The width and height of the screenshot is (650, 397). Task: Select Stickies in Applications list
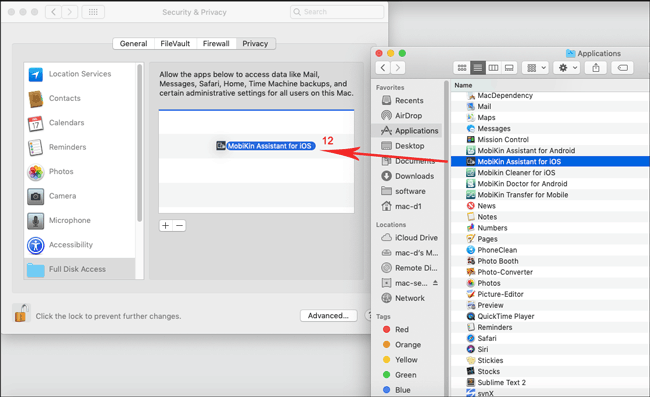(550, 361)
